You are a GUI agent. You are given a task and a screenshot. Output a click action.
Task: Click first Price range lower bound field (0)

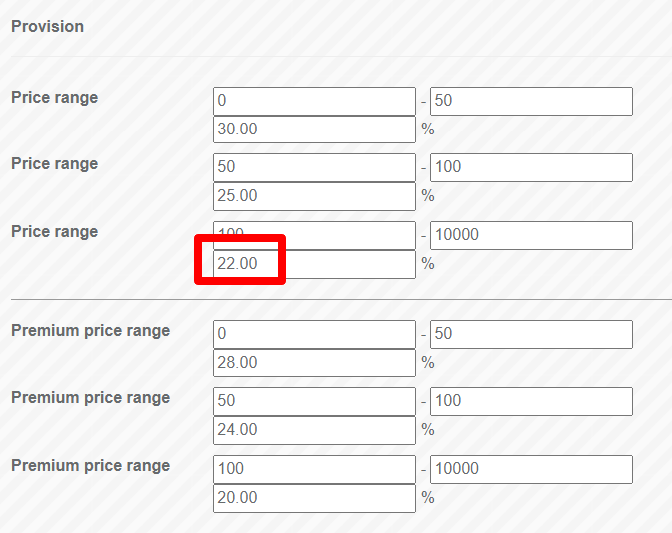pos(314,101)
